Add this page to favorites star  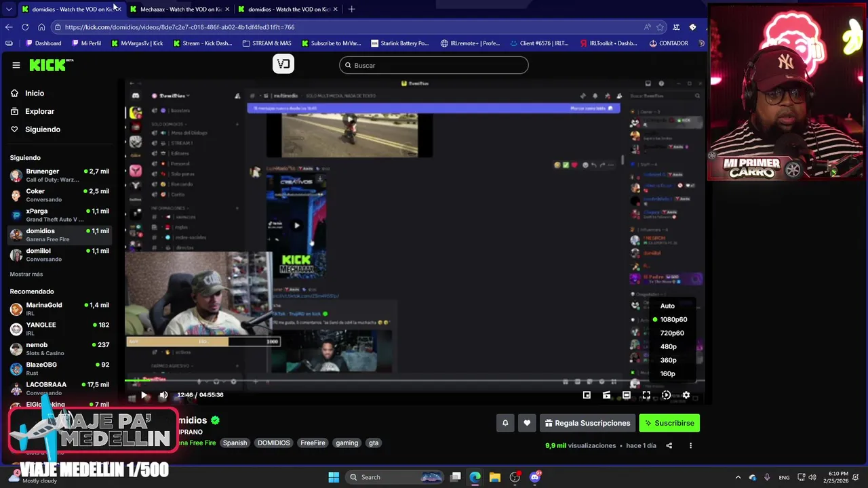(660, 27)
